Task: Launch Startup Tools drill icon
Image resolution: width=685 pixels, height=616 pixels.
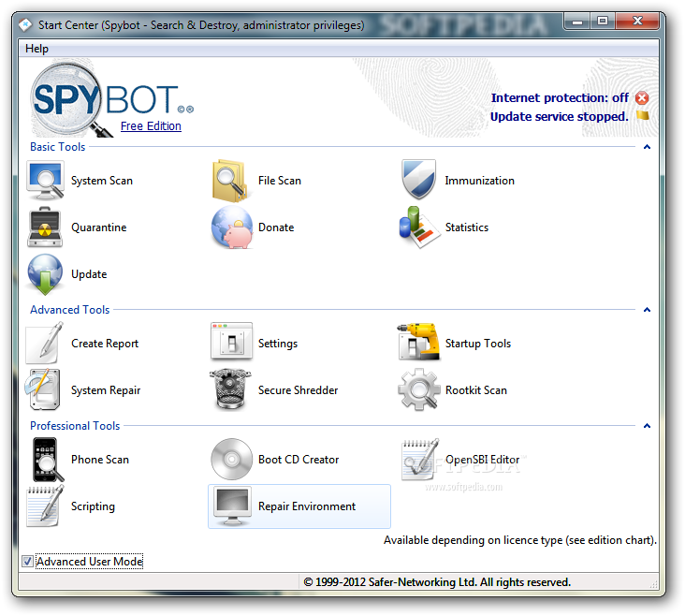Action: point(418,342)
